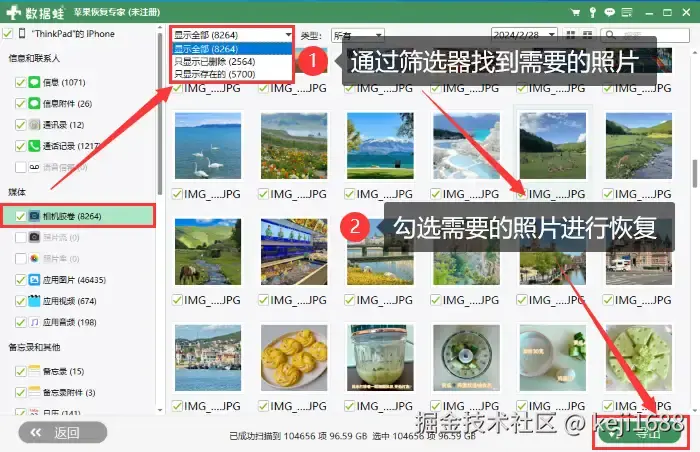
Task: Open the swans on lake photo
Action: 208,146
